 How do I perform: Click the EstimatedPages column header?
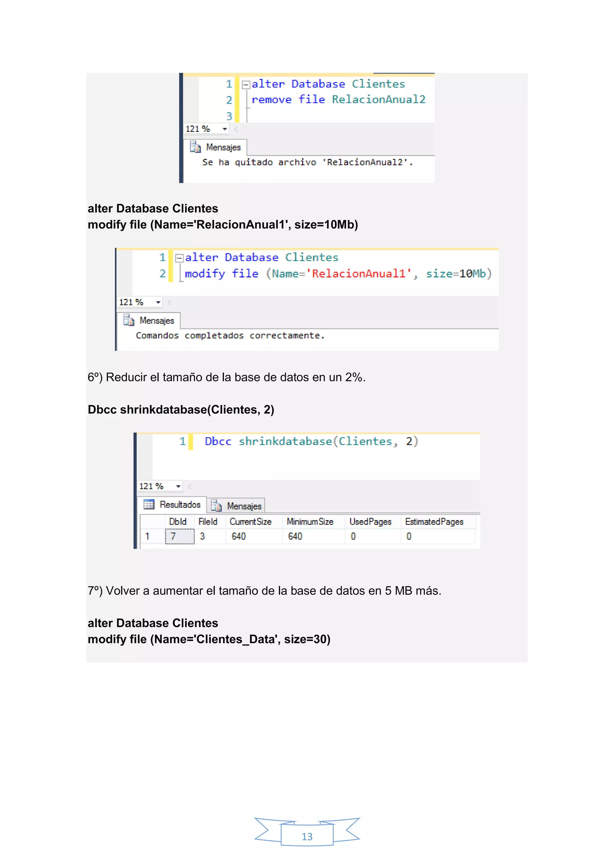point(434,522)
